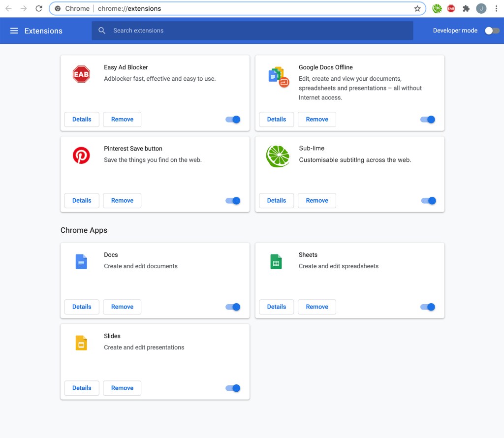504x438 pixels.
Task: Open the Extensions hamburger main menu
Action: pos(14,31)
